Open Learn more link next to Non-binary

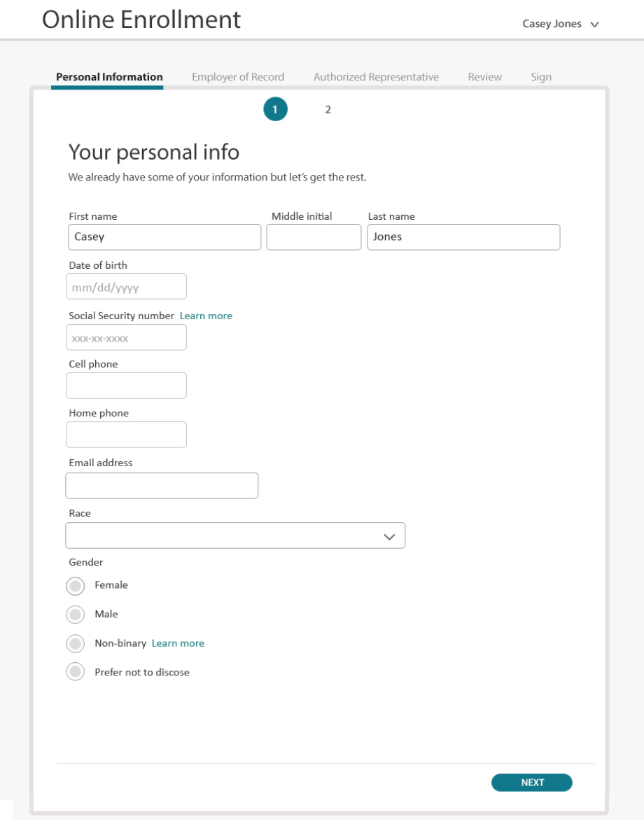[178, 643]
